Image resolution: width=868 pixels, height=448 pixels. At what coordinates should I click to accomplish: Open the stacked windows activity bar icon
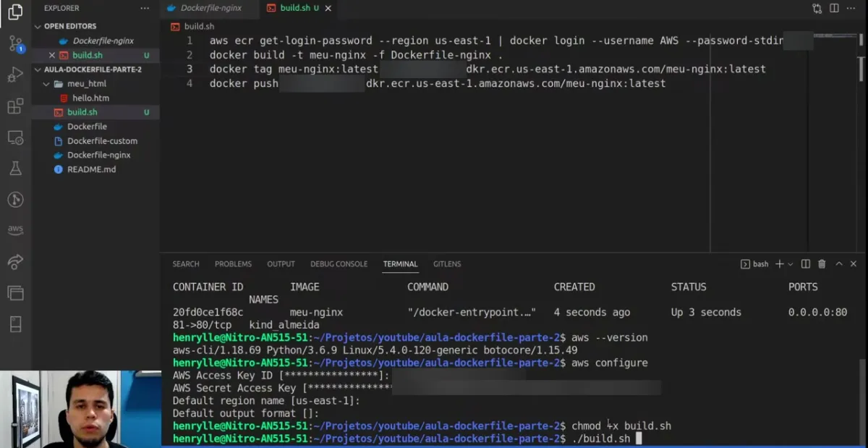[x=15, y=292]
